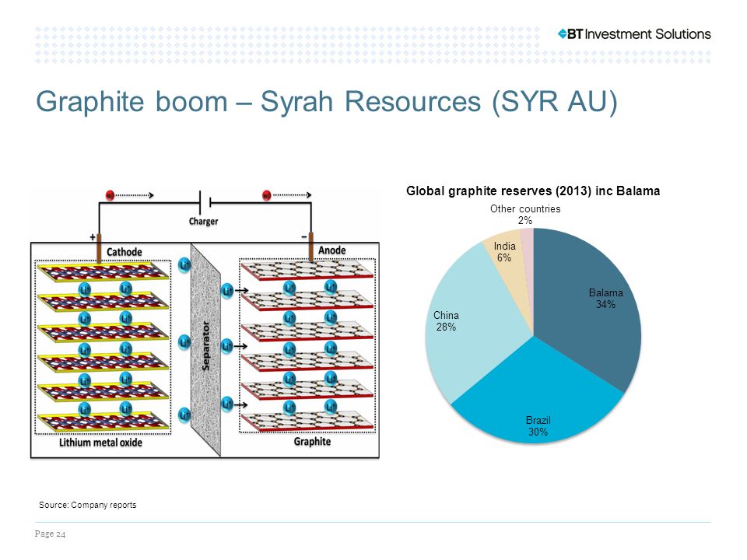Click the 'Graphite' caption under the anode
747x560 pixels.
tap(312, 442)
